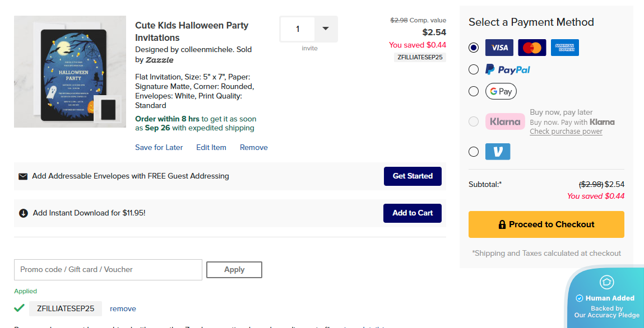Select the PayPal payment radio button

click(x=473, y=69)
